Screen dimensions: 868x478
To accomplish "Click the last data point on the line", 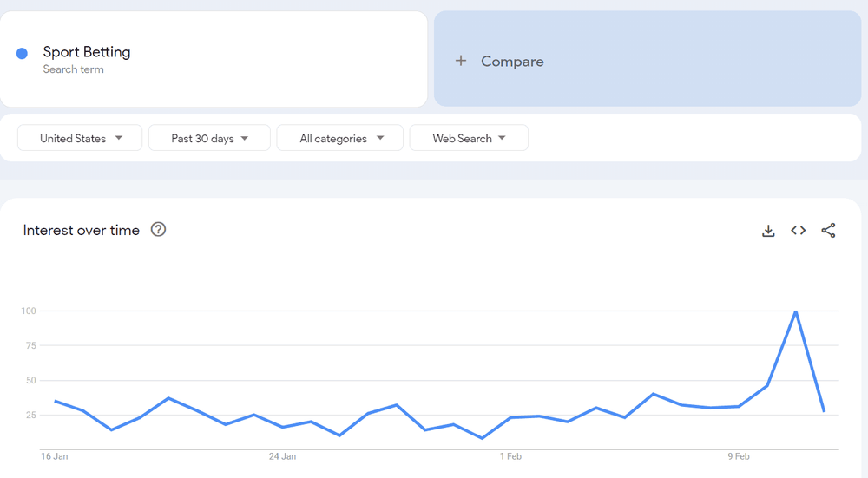I will [x=824, y=410].
